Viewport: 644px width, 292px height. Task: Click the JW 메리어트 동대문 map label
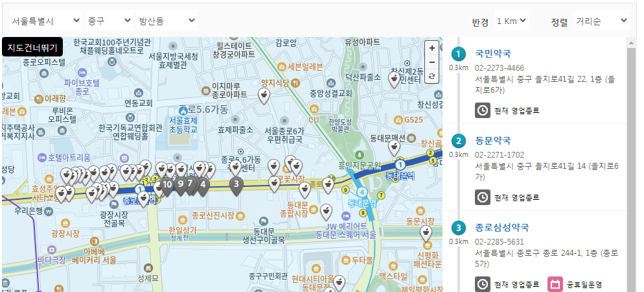coord(346,231)
